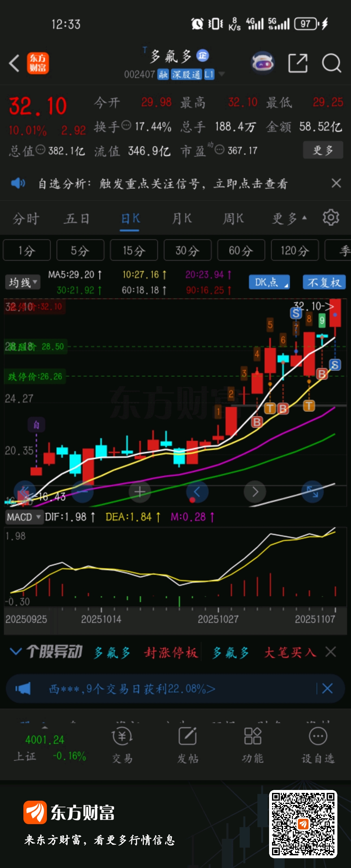351x868 pixels.
Task: Open the 不复权 adjustment selector
Action: tap(324, 282)
